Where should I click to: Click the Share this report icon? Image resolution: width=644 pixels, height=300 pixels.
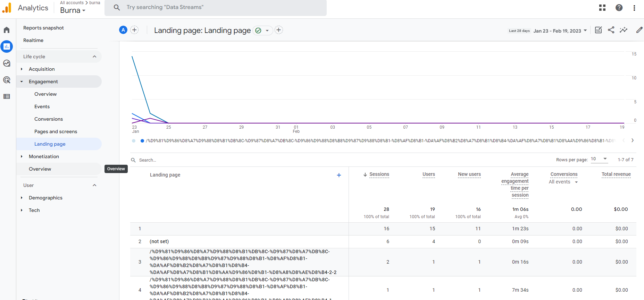pyautogui.click(x=611, y=30)
